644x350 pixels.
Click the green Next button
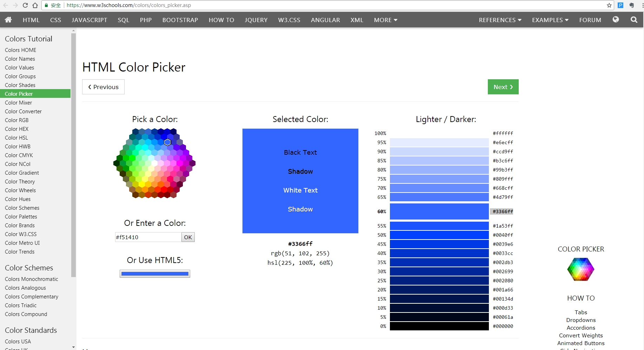[503, 87]
